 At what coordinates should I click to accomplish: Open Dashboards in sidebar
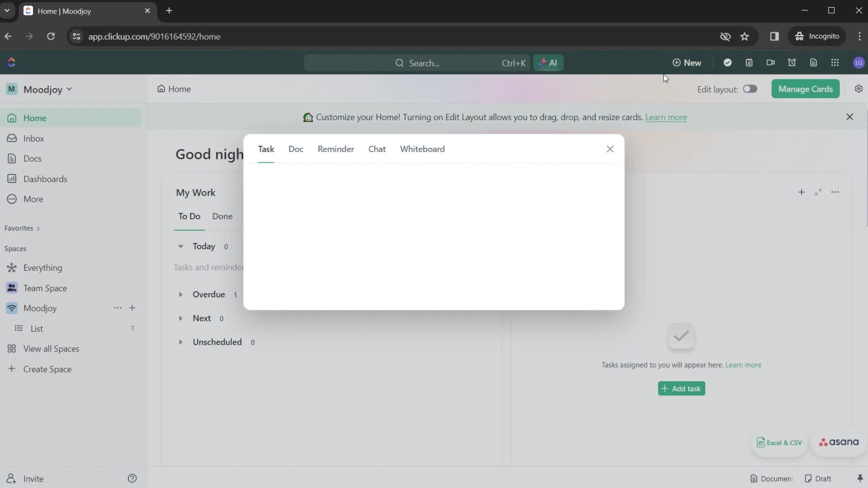(x=71, y=179)
